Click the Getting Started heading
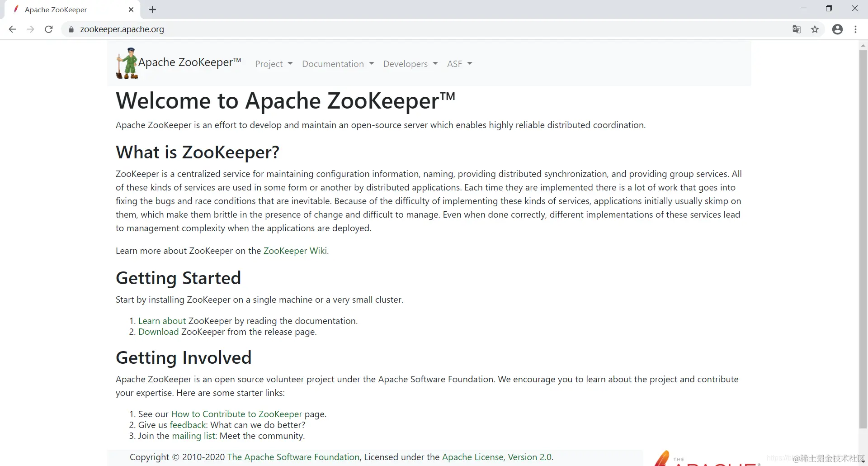The image size is (868, 466). 178,278
